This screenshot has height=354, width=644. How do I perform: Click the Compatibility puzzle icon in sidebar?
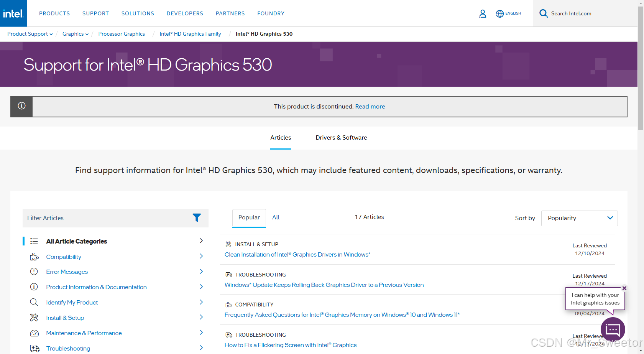pyautogui.click(x=34, y=257)
